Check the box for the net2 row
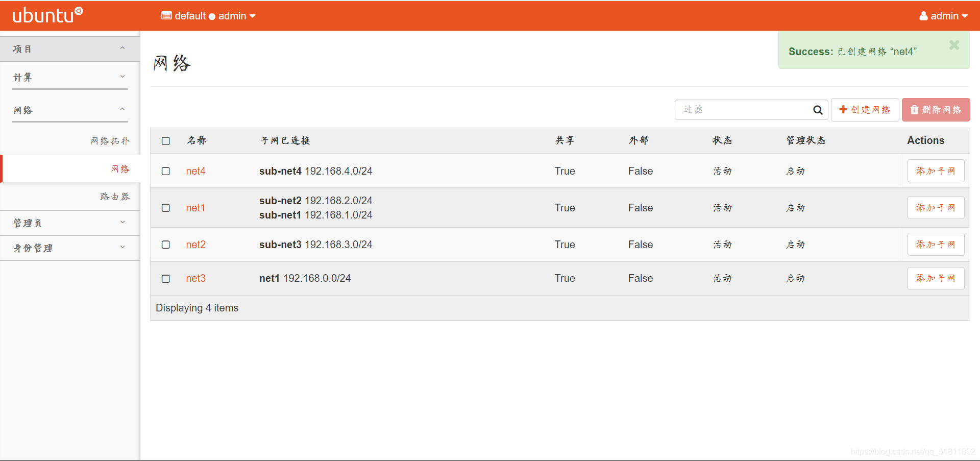 pos(166,245)
